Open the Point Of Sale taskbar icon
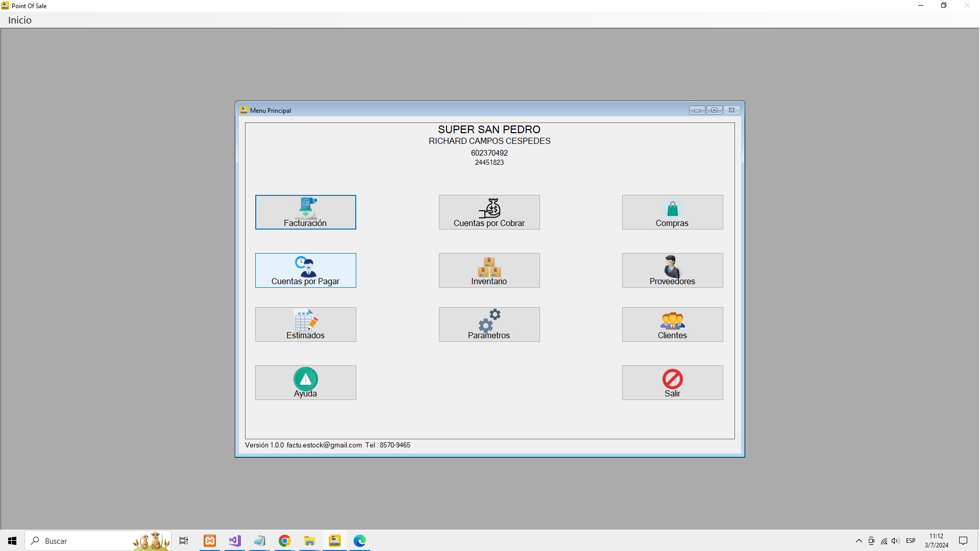The image size is (980, 551). (x=335, y=541)
